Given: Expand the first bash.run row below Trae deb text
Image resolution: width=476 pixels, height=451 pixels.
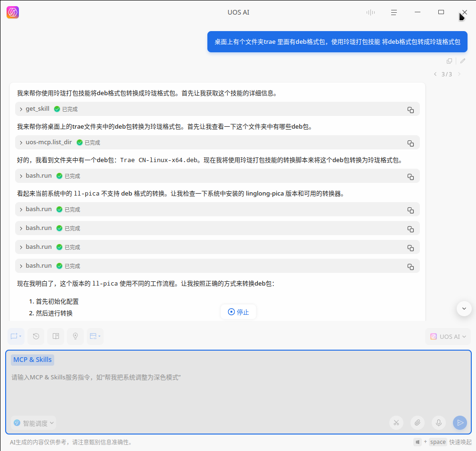Looking at the screenshot, I should [21, 176].
